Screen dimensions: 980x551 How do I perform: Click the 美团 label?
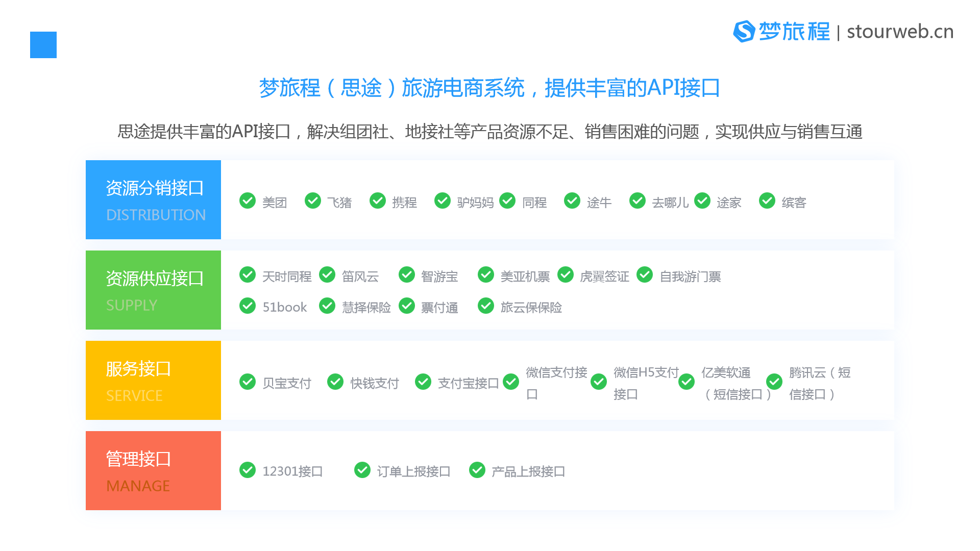click(275, 203)
